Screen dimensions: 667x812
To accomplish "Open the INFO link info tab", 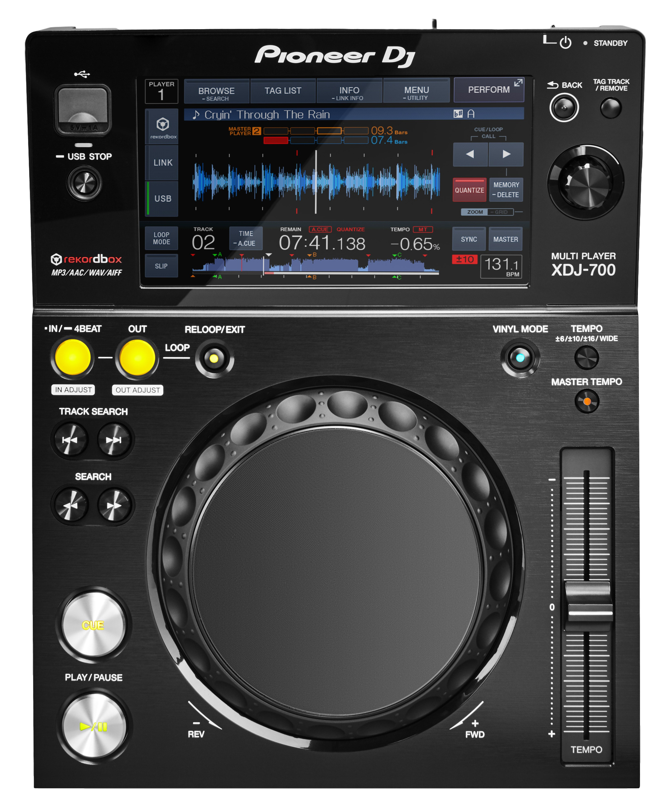I will pyautogui.click(x=349, y=91).
